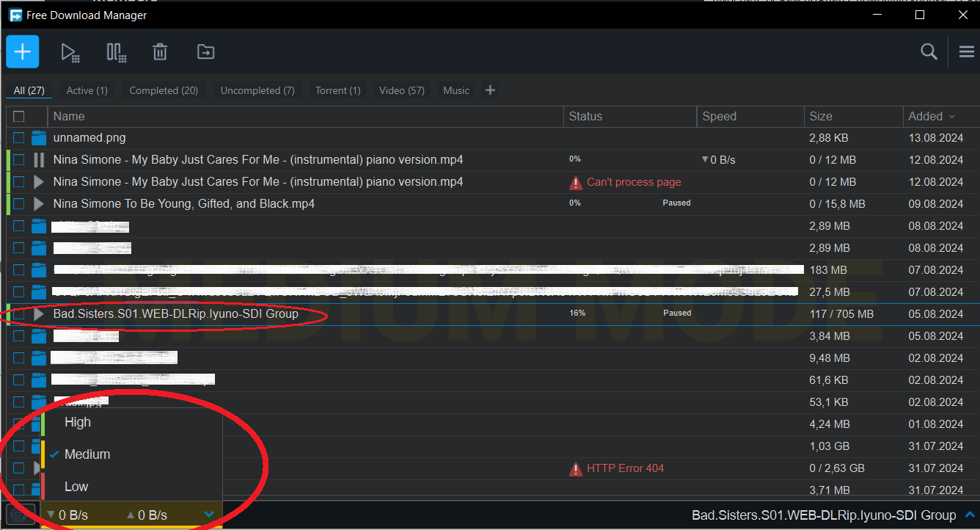
Task: Check the box for the 183 MB download
Action: [x=19, y=270]
